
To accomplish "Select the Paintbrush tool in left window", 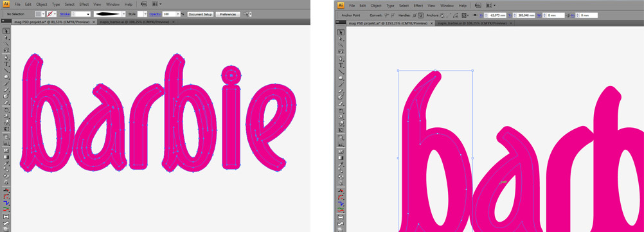I will pyautogui.click(x=6, y=84).
